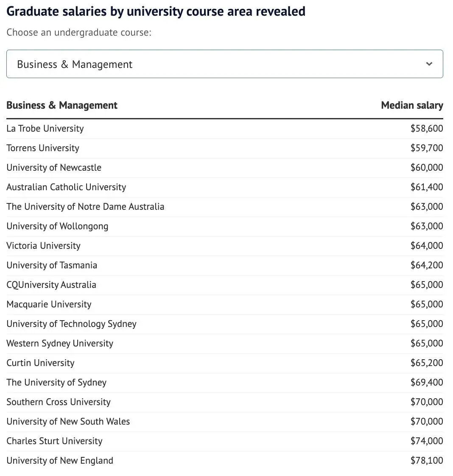Select Victoria University in the table
453x476 pixels.
pyautogui.click(x=43, y=246)
